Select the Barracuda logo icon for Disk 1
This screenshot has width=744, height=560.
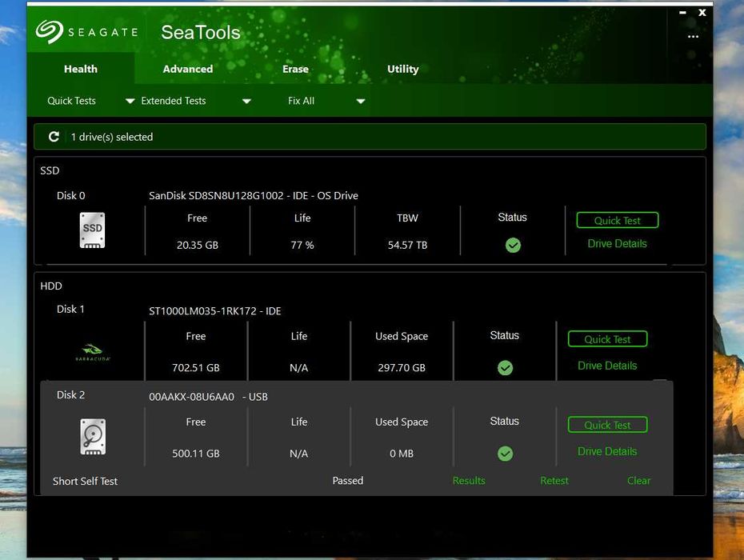(x=93, y=352)
